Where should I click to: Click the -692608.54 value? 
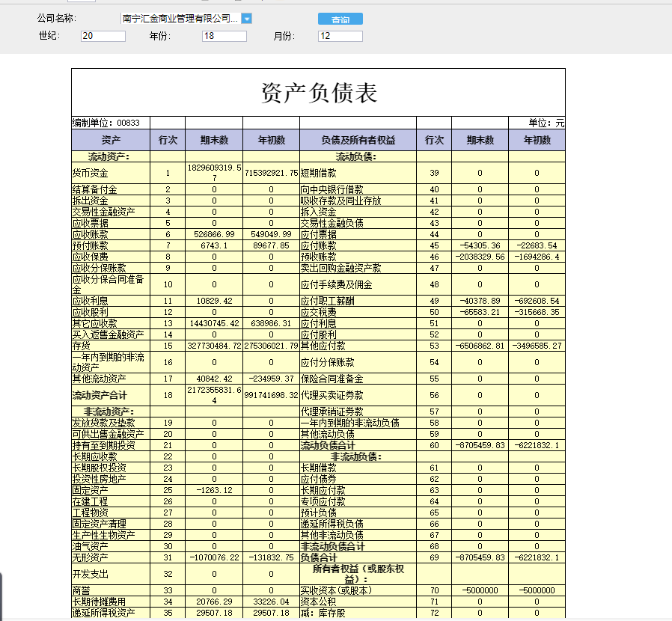[x=537, y=301]
